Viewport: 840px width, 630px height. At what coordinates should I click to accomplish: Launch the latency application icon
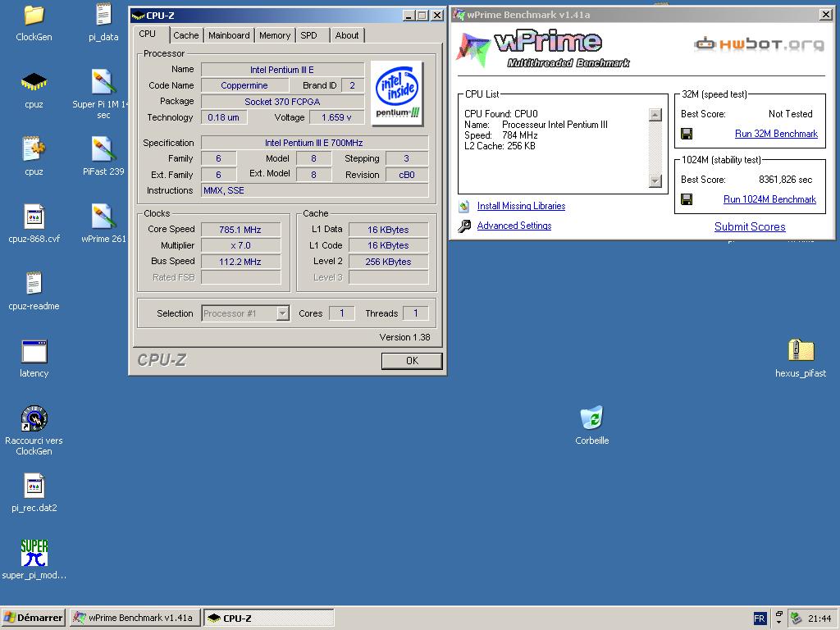(34, 352)
